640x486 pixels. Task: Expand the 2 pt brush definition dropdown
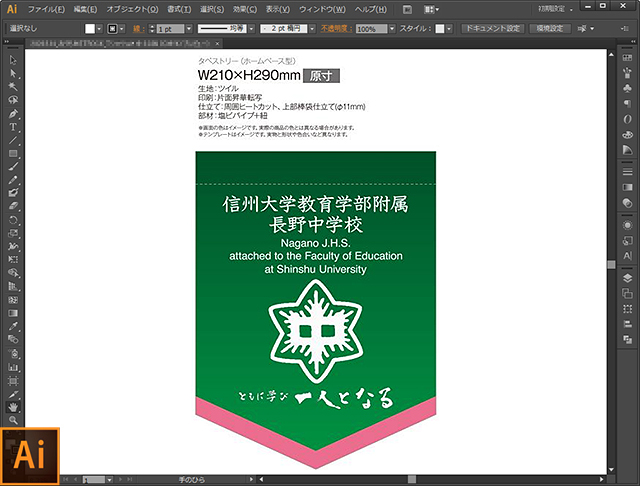pos(312,29)
